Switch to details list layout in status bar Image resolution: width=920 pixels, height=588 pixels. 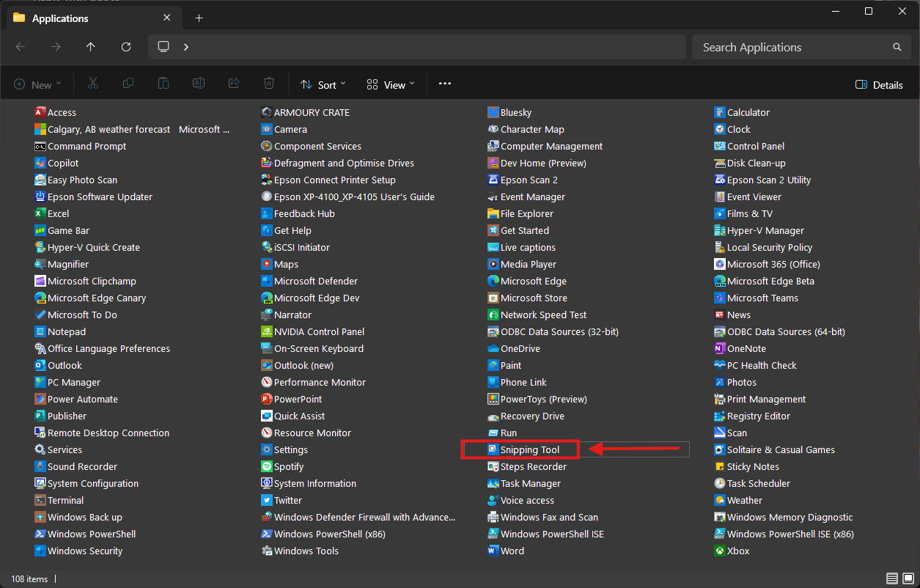coord(891,578)
